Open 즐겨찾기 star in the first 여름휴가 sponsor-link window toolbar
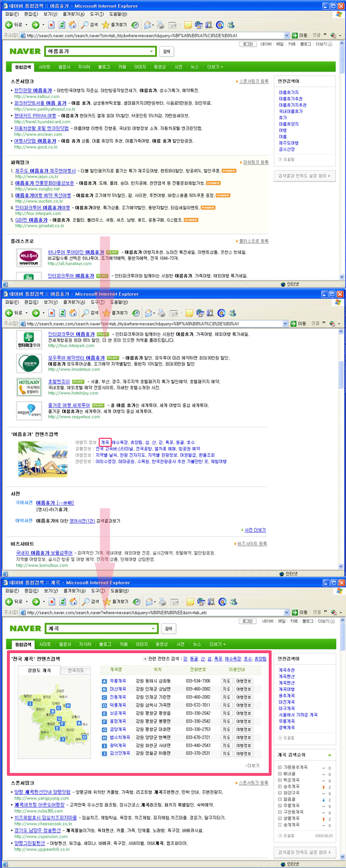Screen dimensions: 346x868 (114, 25)
